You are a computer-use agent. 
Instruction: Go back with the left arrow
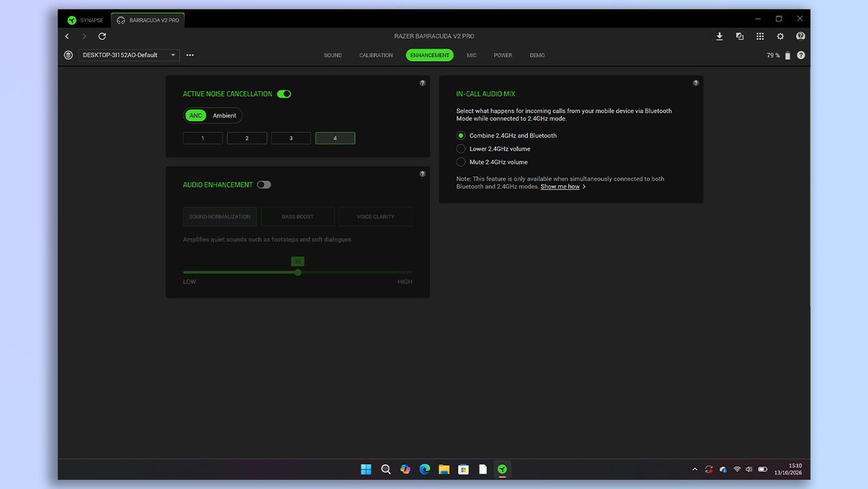[67, 36]
